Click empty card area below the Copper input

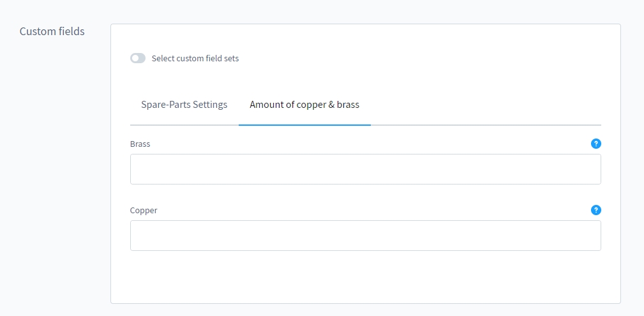pyautogui.click(x=365, y=277)
